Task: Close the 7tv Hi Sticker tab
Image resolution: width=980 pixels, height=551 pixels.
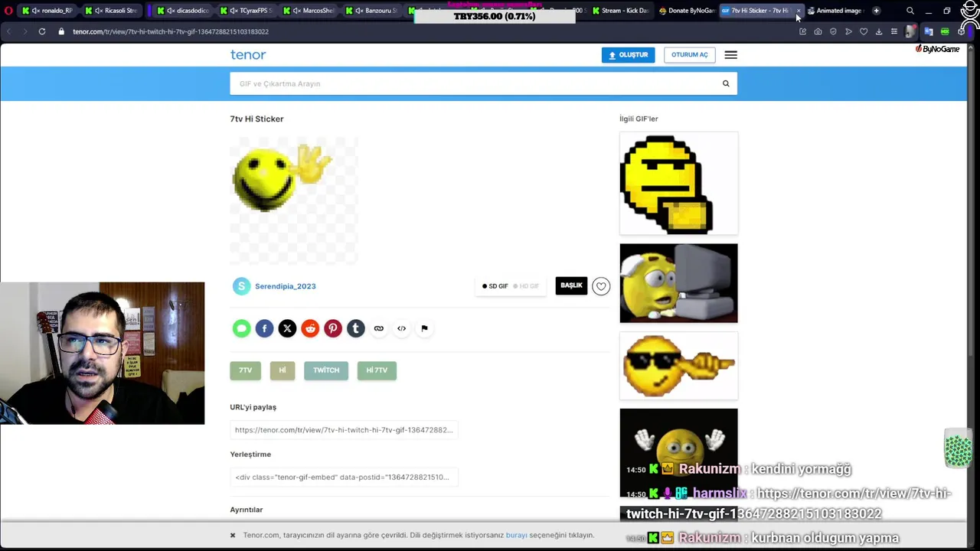Action: coord(798,11)
